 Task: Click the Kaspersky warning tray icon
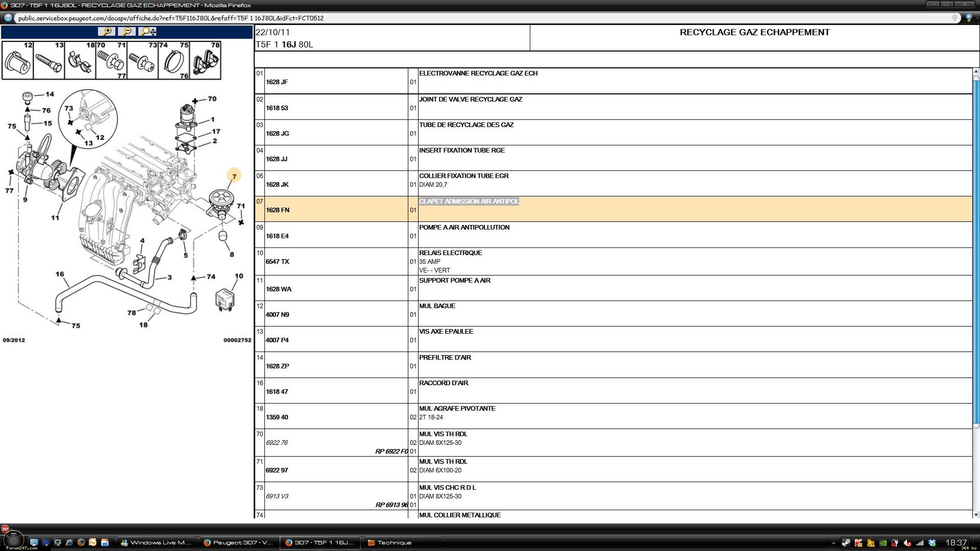pyautogui.click(x=859, y=543)
